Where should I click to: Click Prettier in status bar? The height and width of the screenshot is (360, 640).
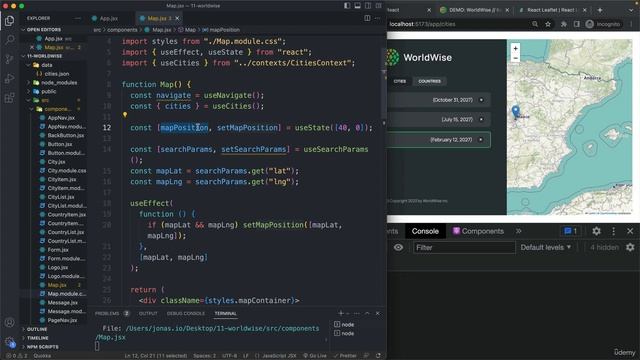(x=345, y=356)
